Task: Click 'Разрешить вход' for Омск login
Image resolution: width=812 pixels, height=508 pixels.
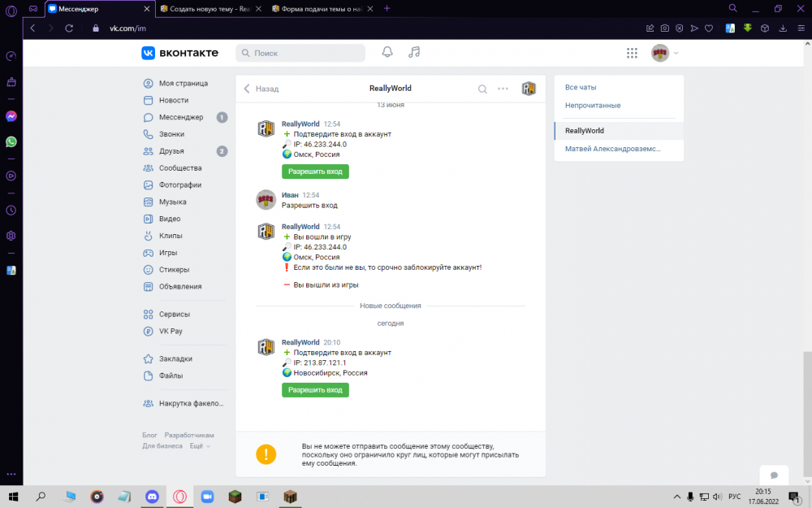Action: pos(315,172)
